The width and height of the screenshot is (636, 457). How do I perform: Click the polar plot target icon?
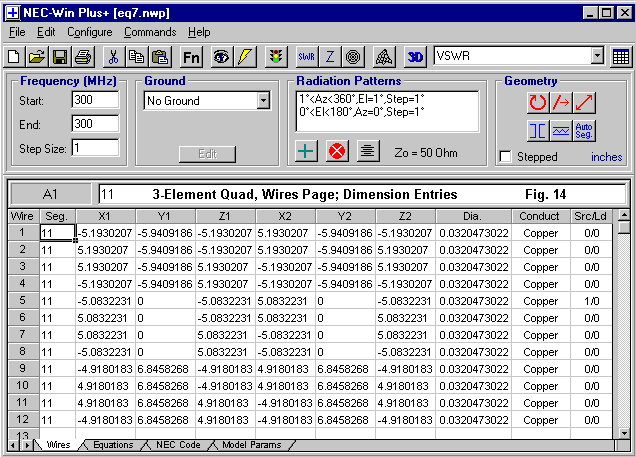click(353, 57)
